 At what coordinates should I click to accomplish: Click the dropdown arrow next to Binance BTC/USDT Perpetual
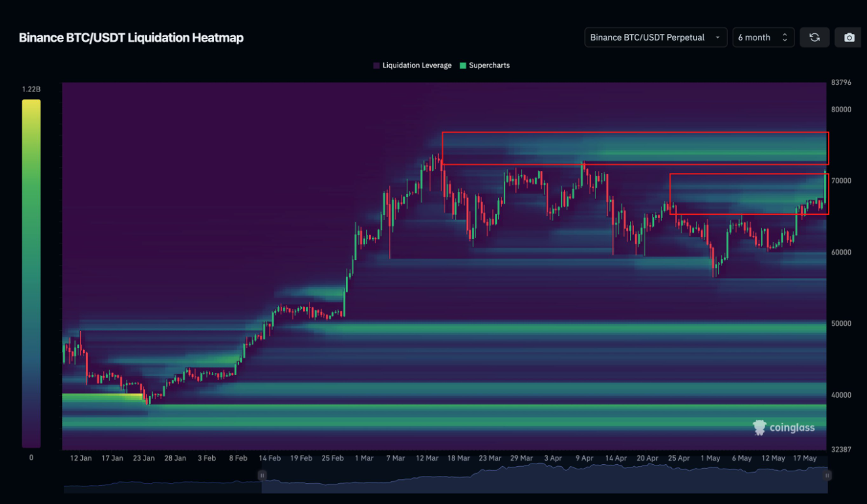(x=717, y=37)
